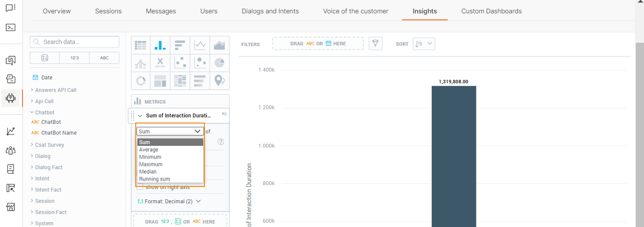Open the Format Decimal dropdown
Screen dimensions: 644x227
[x=169, y=201]
